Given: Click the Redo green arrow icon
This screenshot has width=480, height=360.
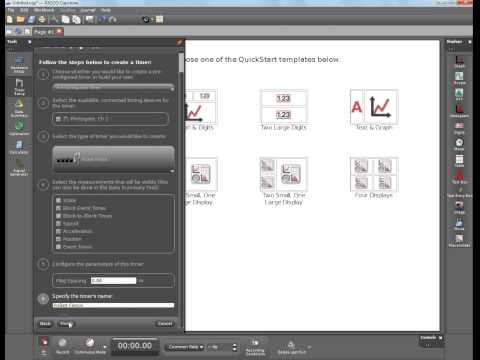Looking at the screenshot, I should [x=112, y=20].
